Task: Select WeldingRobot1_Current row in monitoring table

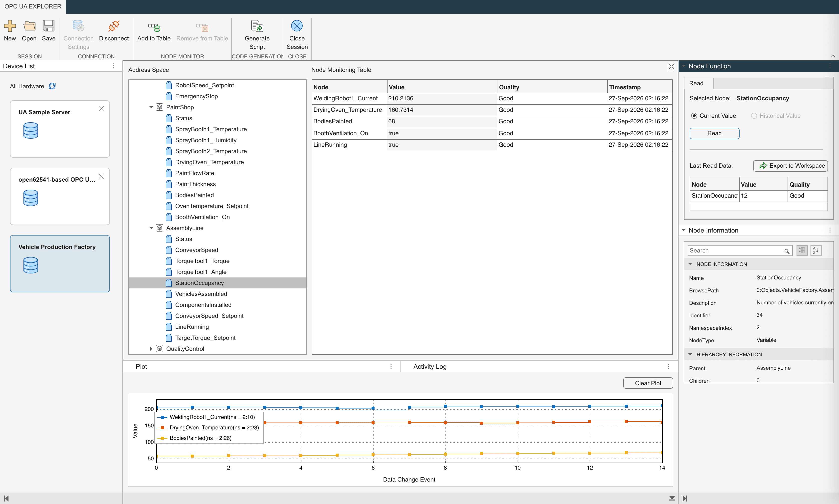Action: (492, 99)
